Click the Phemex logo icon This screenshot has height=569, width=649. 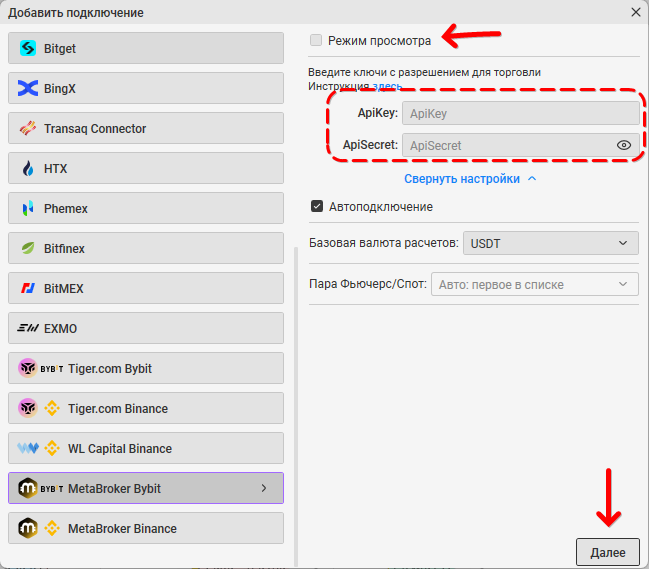click(x=28, y=208)
